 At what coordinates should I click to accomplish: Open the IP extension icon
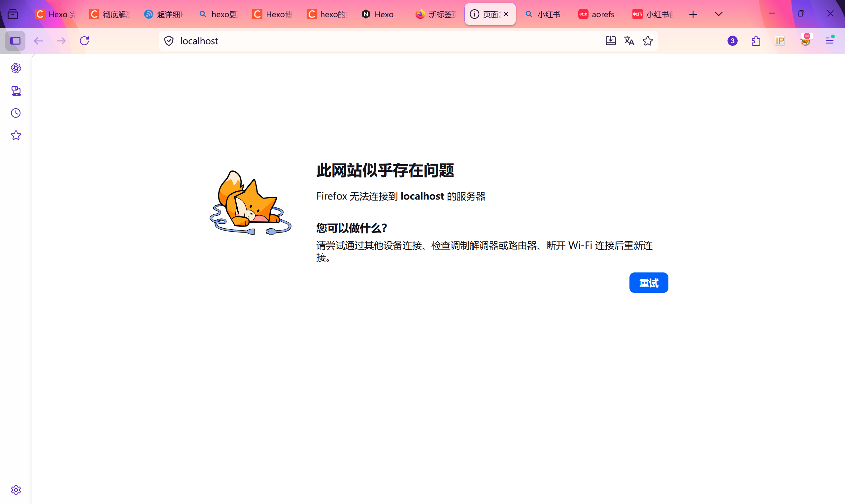780,41
